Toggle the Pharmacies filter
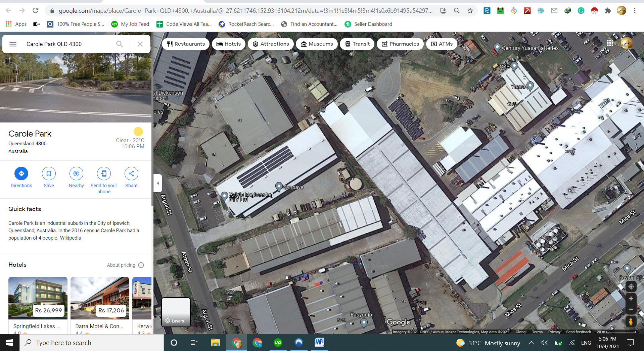The width and height of the screenshot is (644, 351). pos(400,44)
